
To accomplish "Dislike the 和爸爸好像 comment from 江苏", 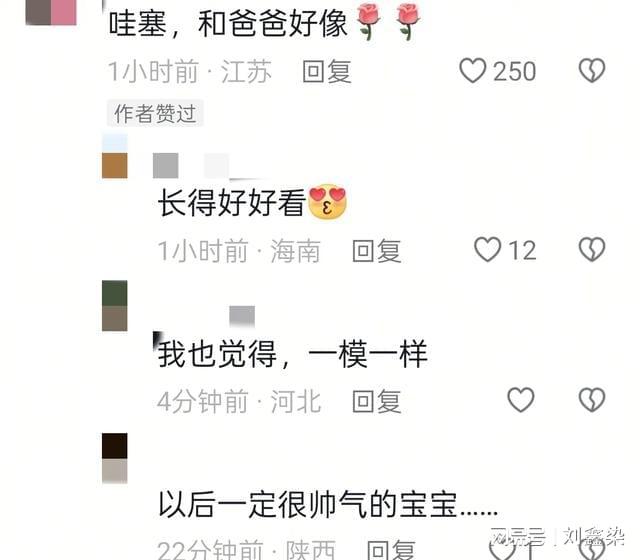I will (592, 71).
